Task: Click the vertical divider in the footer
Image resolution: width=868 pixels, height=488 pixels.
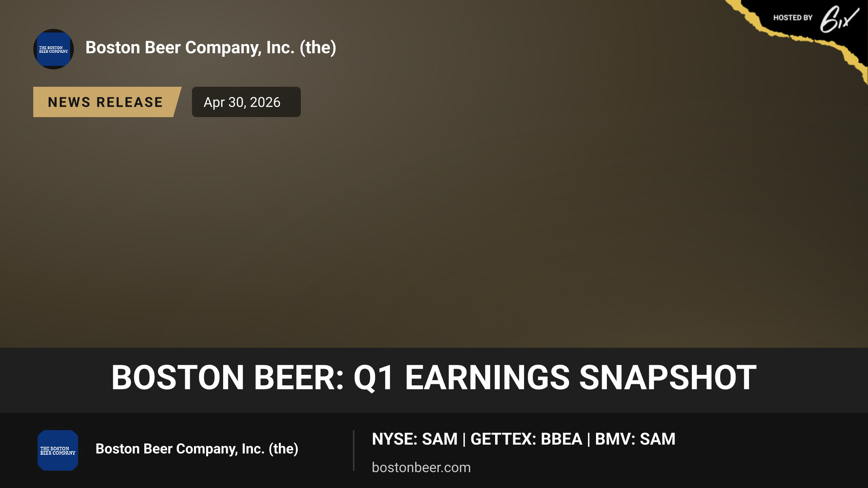Action: click(354, 450)
